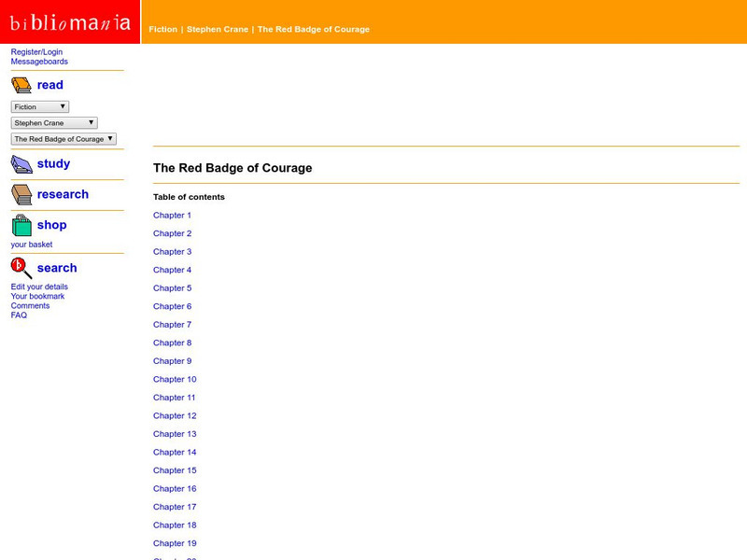
Task: Open Chapter 2
Action: pyautogui.click(x=172, y=233)
